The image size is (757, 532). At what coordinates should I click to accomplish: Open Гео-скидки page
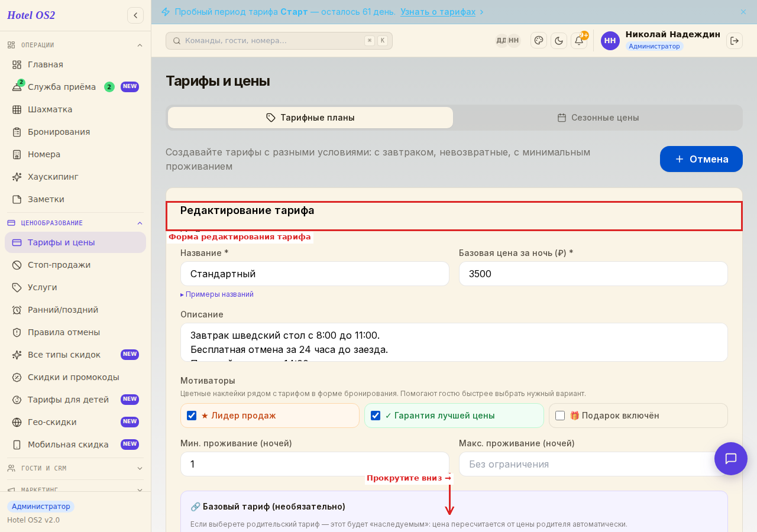[x=75, y=422]
